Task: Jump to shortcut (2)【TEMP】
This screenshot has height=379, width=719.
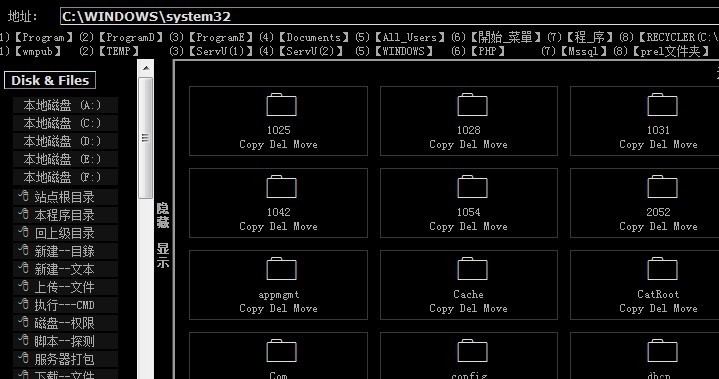Action: pyautogui.click(x=110, y=51)
